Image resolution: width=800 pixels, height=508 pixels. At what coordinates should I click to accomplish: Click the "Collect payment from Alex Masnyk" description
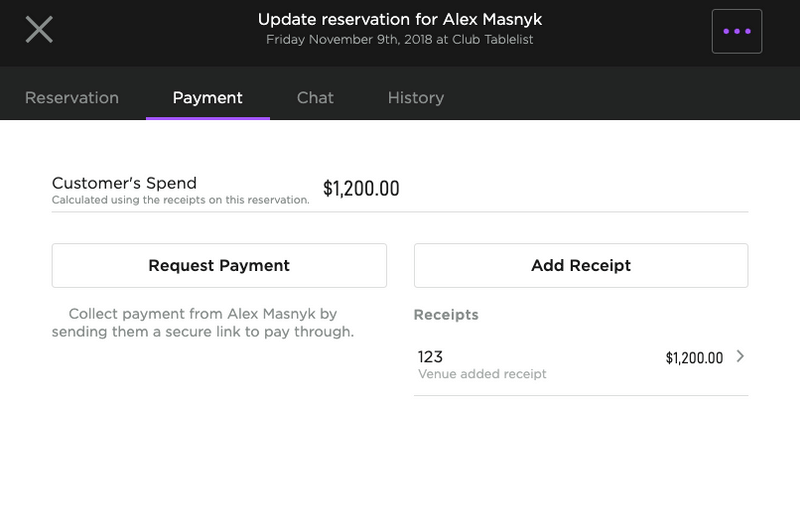203,314
